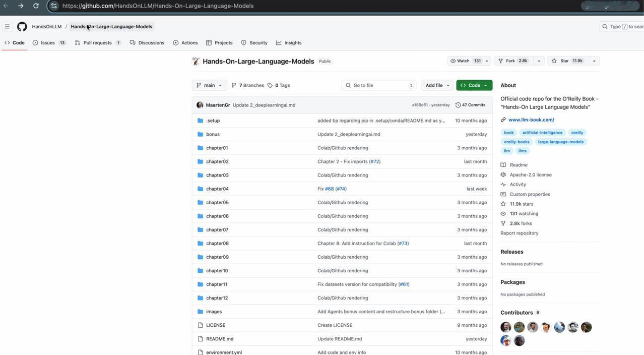Click the large-language-models topic tag
The height and width of the screenshot is (355, 644).
click(x=561, y=142)
